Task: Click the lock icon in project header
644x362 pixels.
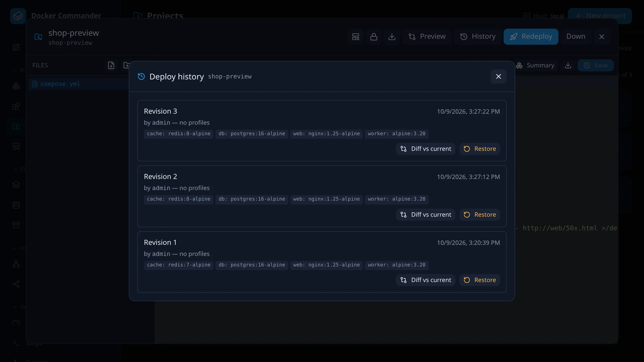Action: [374, 37]
